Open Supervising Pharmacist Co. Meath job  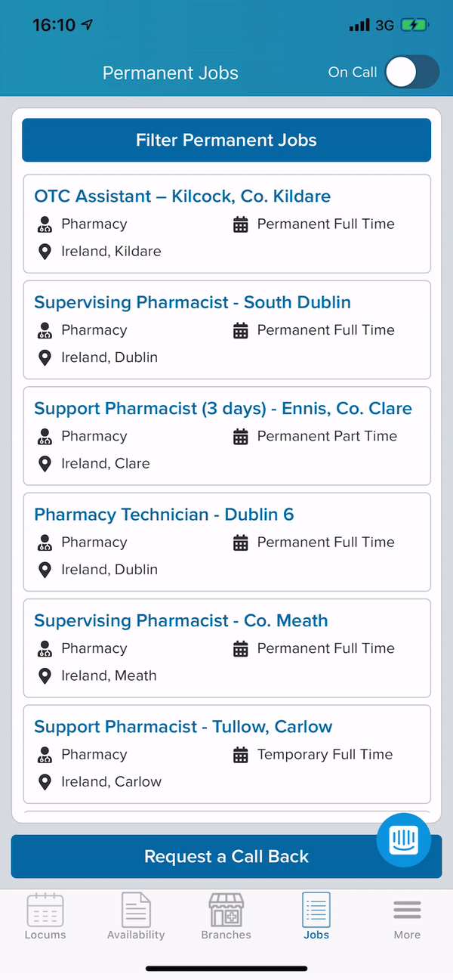[227, 648]
